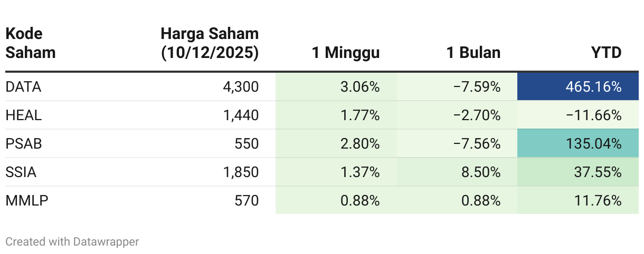Click the Harga Saham (10/12/2025) column header
644x254 pixels.
pos(210,43)
